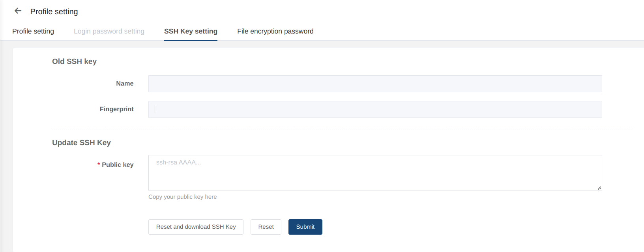The image size is (644, 252).
Task: Click the Profile setting page title
Action: point(54,12)
